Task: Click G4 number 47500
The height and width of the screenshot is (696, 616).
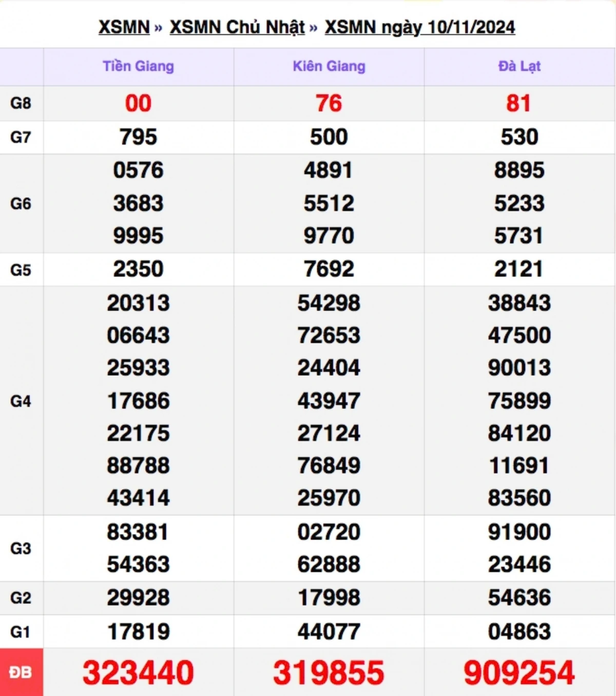Action: coord(519,335)
